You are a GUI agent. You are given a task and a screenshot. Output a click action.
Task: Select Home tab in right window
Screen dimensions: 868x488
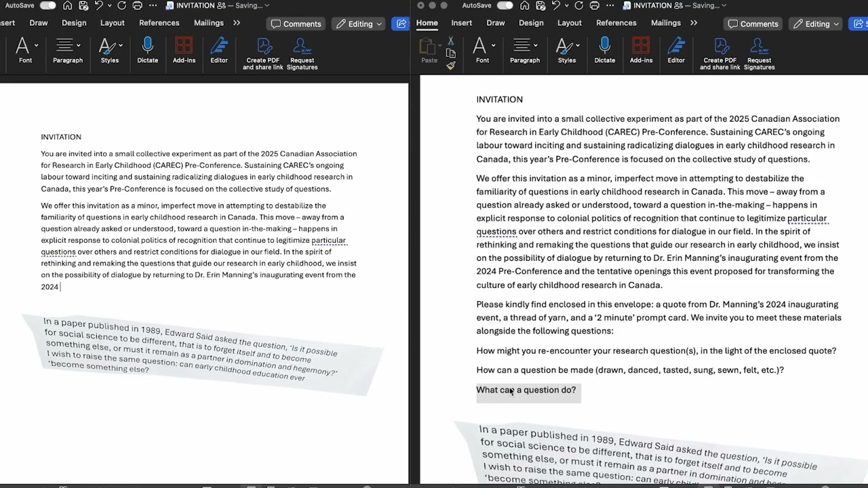[427, 23]
